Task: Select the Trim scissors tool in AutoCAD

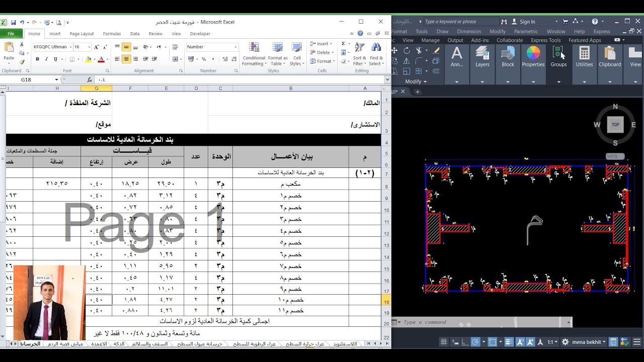Action: click(x=419, y=50)
